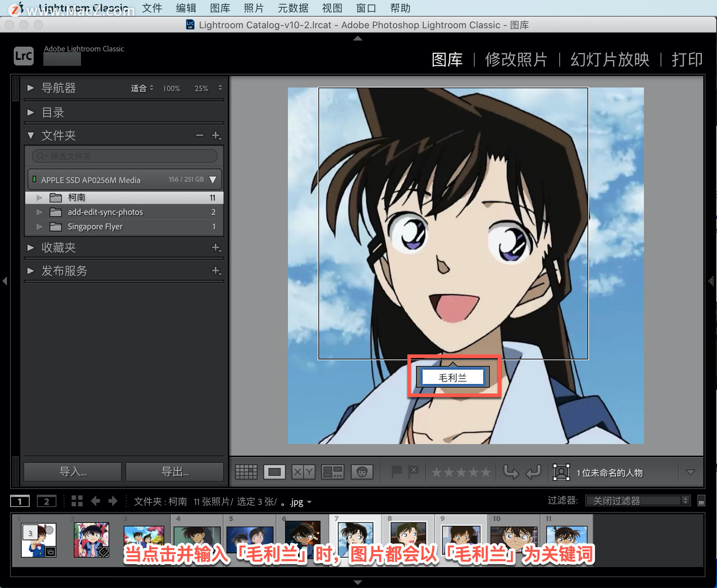This screenshot has width=717, height=588.
Task: Select add-edit-sync-photos folder
Action: (x=124, y=212)
